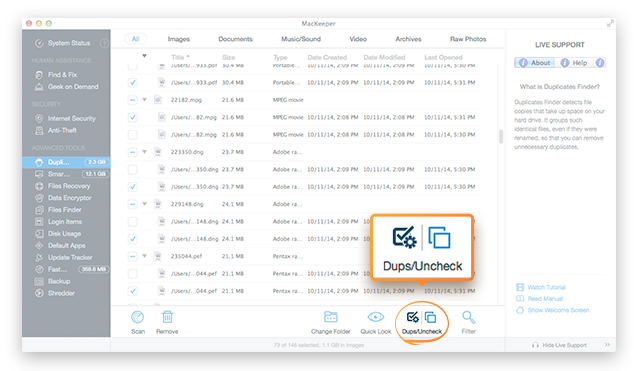Screen dimensions: 634x371
Task: Open the Backup tool
Action: tap(53, 281)
